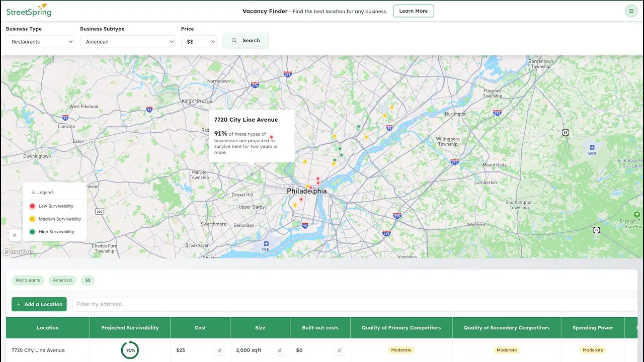Click the Location column header
The height and width of the screenshot is (362, 644).
tap(48, 328)
